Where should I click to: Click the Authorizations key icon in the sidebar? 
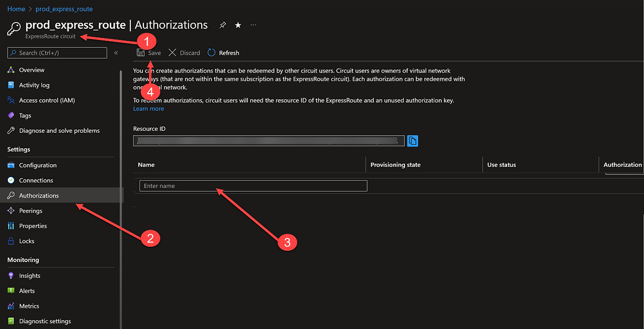click(11, 195)
